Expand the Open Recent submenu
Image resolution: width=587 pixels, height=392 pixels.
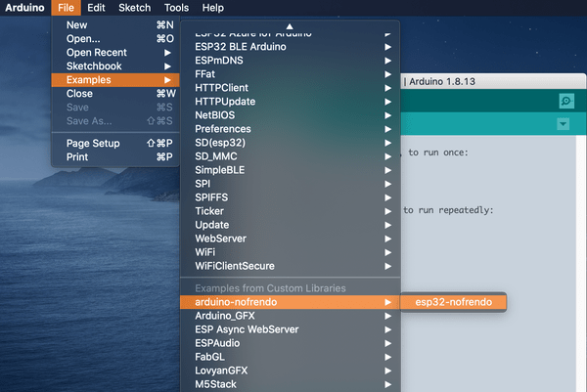[x=115, y=53]
